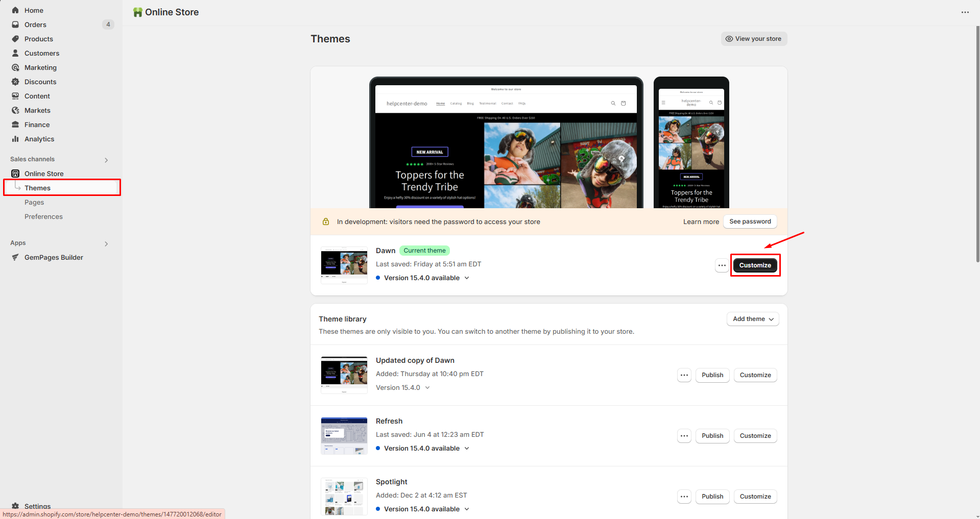The width and height of the screenshot is (980, 519).
Task: Click the Marketing target icon
Action: tap(15, 67)
